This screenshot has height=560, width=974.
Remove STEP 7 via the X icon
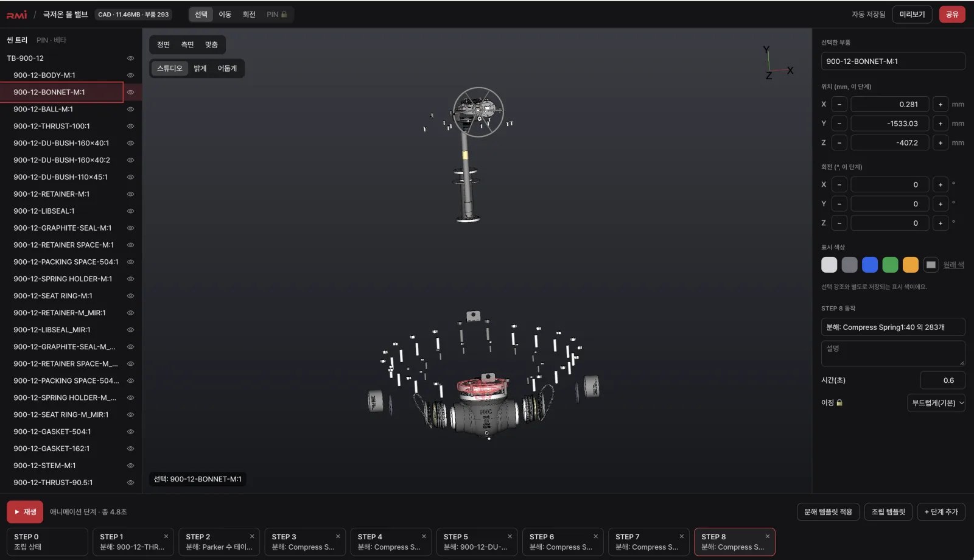681,536
